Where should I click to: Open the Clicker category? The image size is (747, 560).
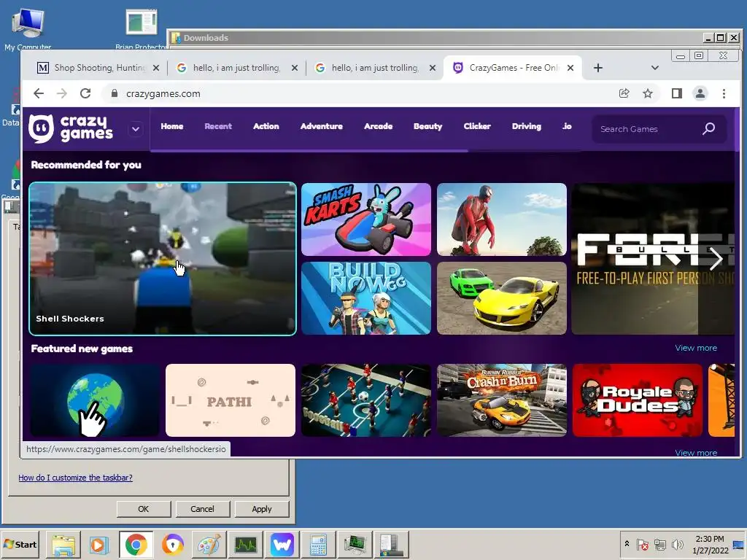(x=477, y=126)
